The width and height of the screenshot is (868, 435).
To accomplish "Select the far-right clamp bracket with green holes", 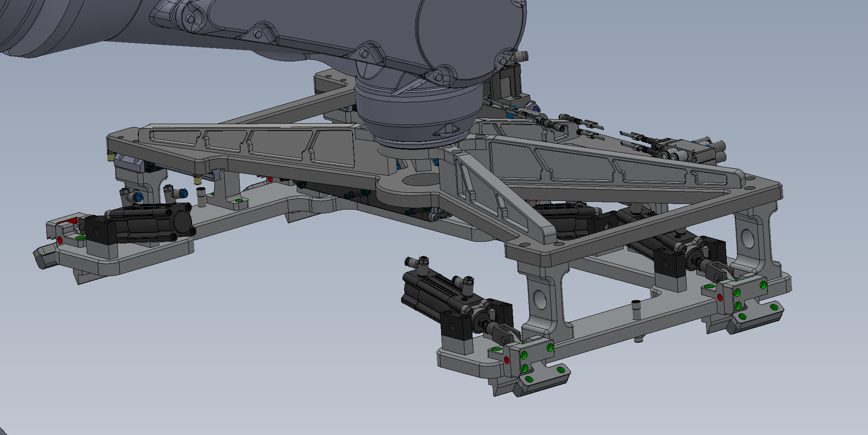I will point(743,303).
